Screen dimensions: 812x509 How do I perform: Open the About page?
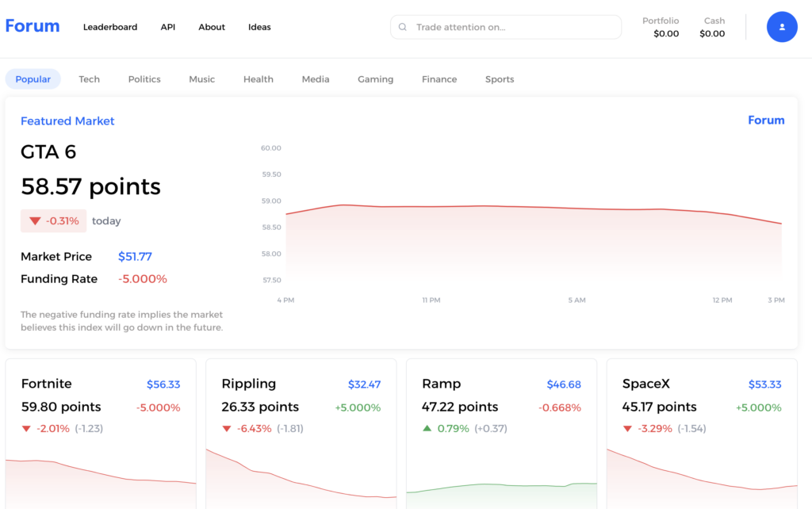[x=212, y=27]
